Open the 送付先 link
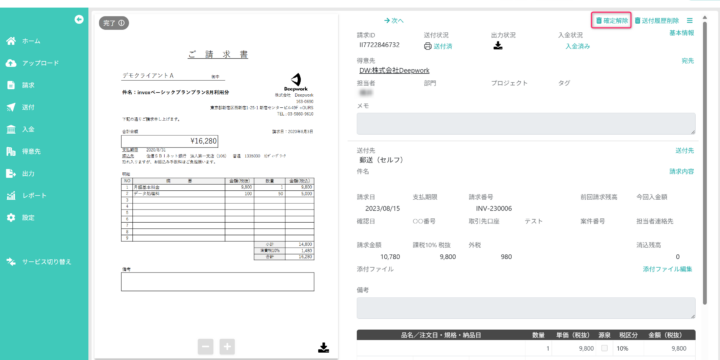The image size is (720, 360). pos(685,150)
